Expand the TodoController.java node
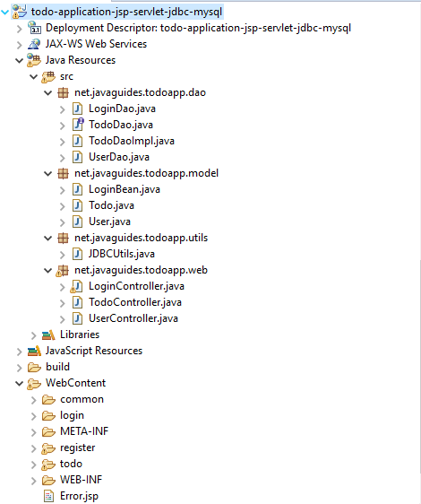The width and height of the screenshot is (421, 504). click(63, 303)
